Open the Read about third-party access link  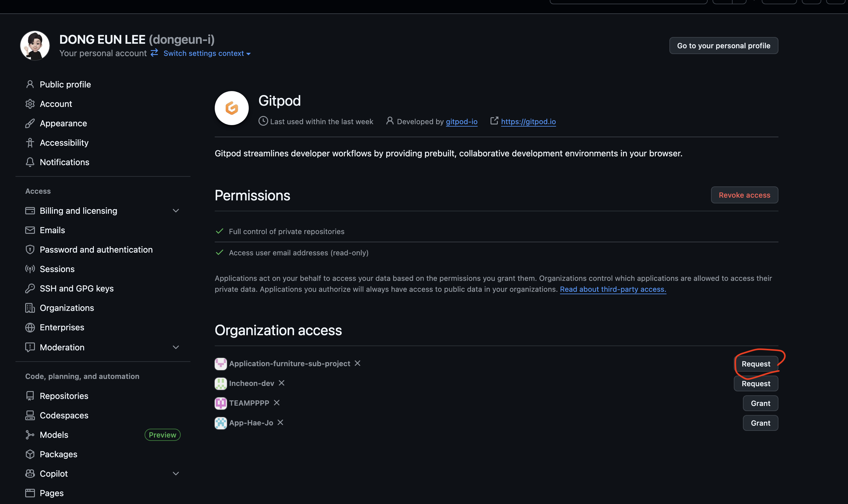pyautogui.click(x=613, y=289)
